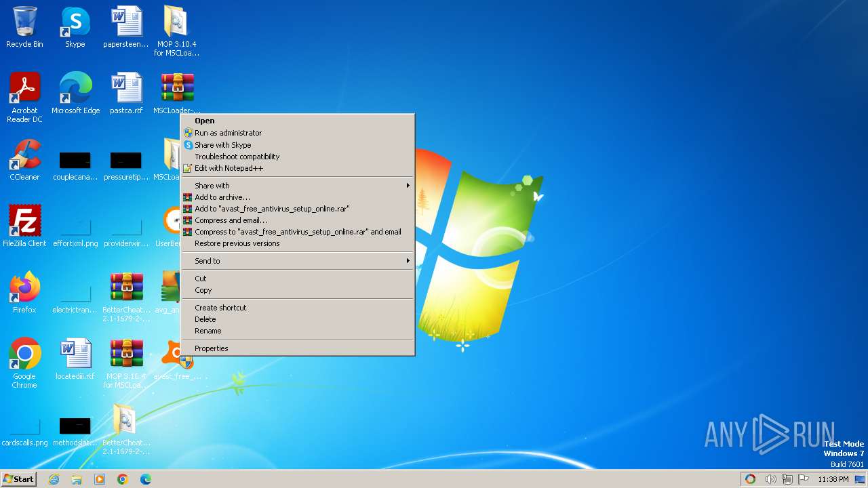The width and height of the screenshot is (868, 488).
Task: Select Create shortcut
Action: click(x=298, y=308)
